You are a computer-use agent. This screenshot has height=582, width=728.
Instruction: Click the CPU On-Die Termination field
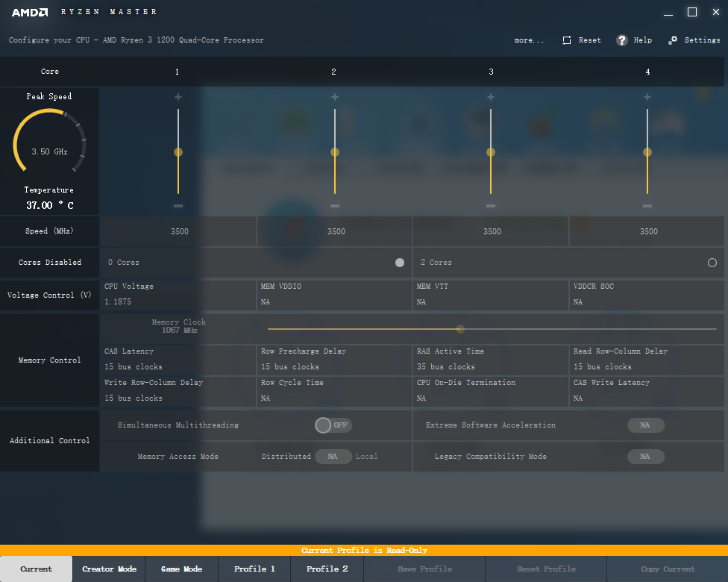[x=491, y=391]
